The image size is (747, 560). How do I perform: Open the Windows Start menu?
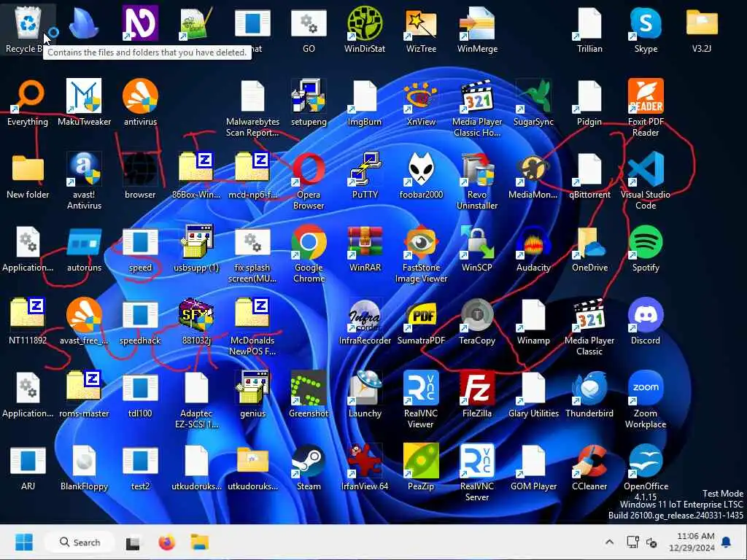coord(24,542)
